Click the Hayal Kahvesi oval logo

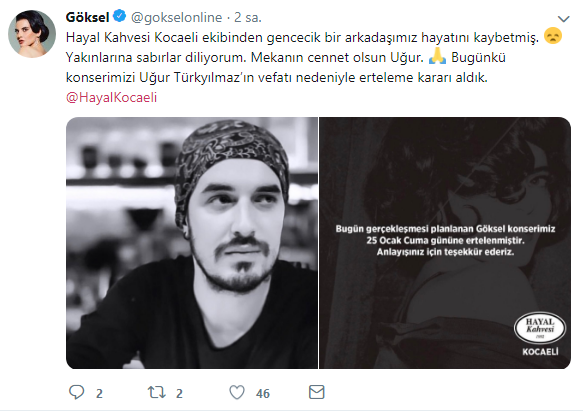click(x=540, y=328)
